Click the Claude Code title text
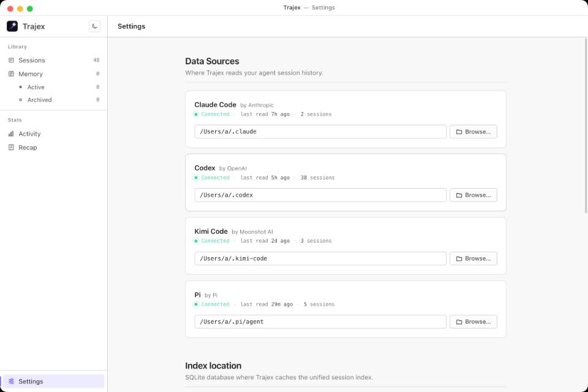588x392 pixels. click(215, 105)
